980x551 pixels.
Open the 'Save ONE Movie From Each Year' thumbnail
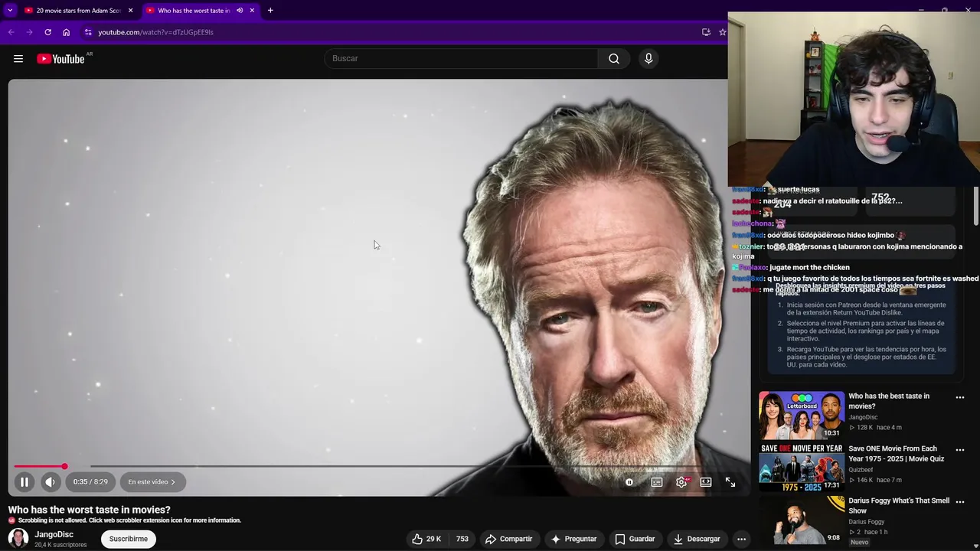[802, 467]
